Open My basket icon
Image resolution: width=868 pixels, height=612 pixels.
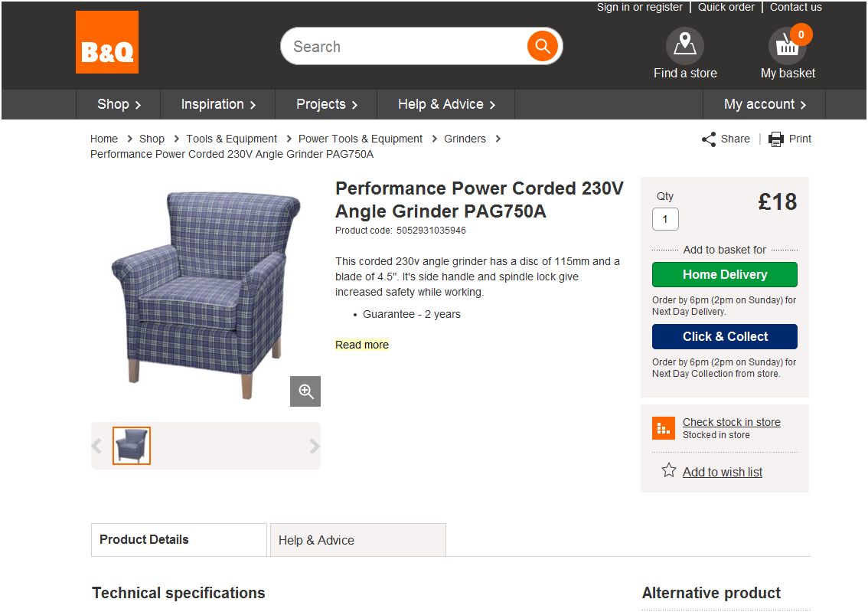tap(787, 45)
